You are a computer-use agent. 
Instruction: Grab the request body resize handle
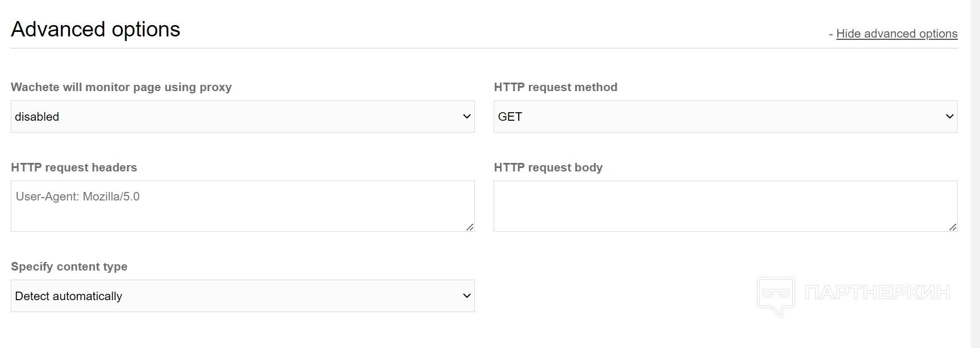953,227
